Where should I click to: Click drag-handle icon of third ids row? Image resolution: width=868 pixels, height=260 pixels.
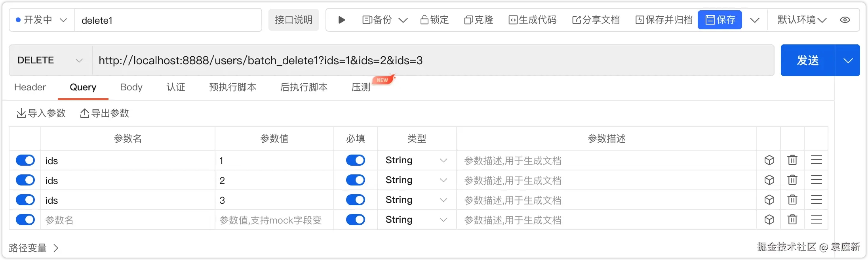pyautogui.click(x=817, y=200)
